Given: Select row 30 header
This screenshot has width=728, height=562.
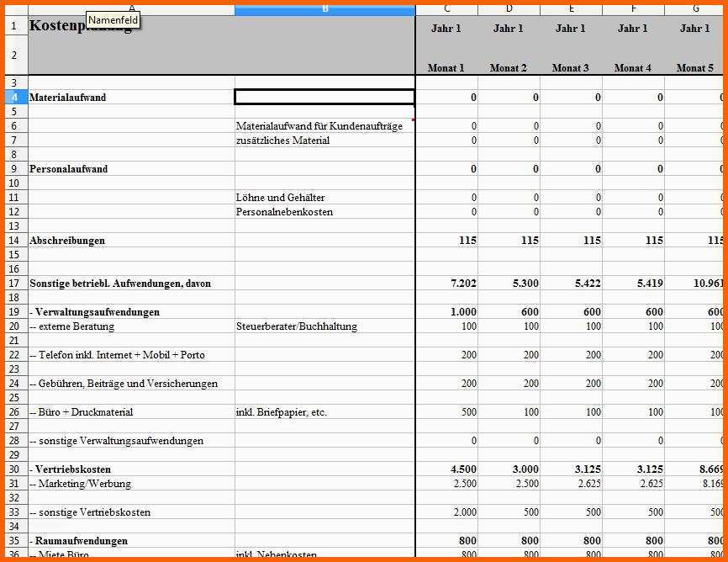Looking at the screenshot, I should coord(16,469).
